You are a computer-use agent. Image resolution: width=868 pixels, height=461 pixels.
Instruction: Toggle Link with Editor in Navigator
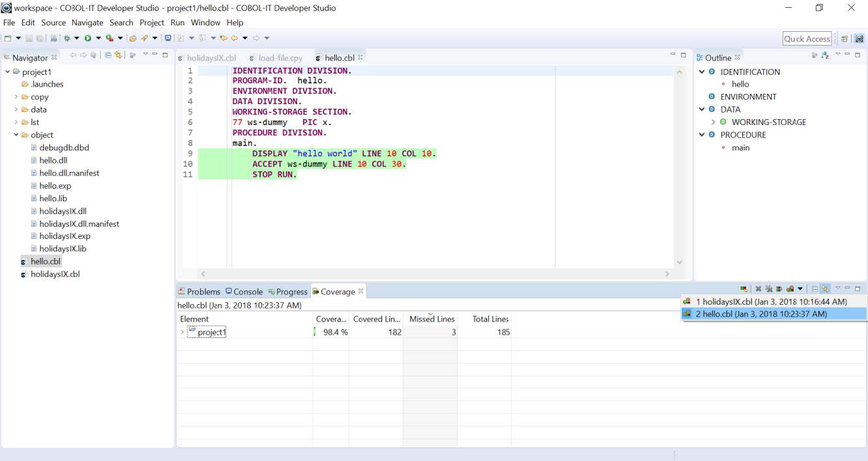[x=119, y=55]
